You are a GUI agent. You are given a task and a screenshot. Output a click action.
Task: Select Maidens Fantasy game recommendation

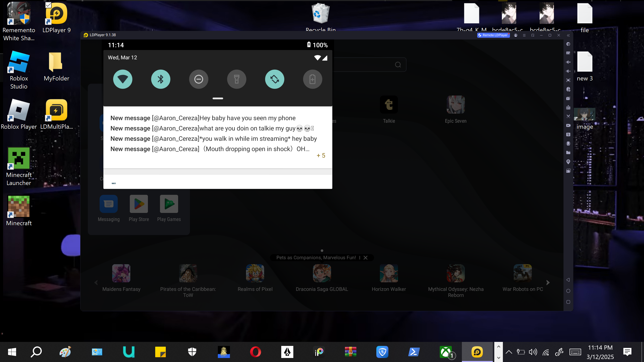(121, 278)
